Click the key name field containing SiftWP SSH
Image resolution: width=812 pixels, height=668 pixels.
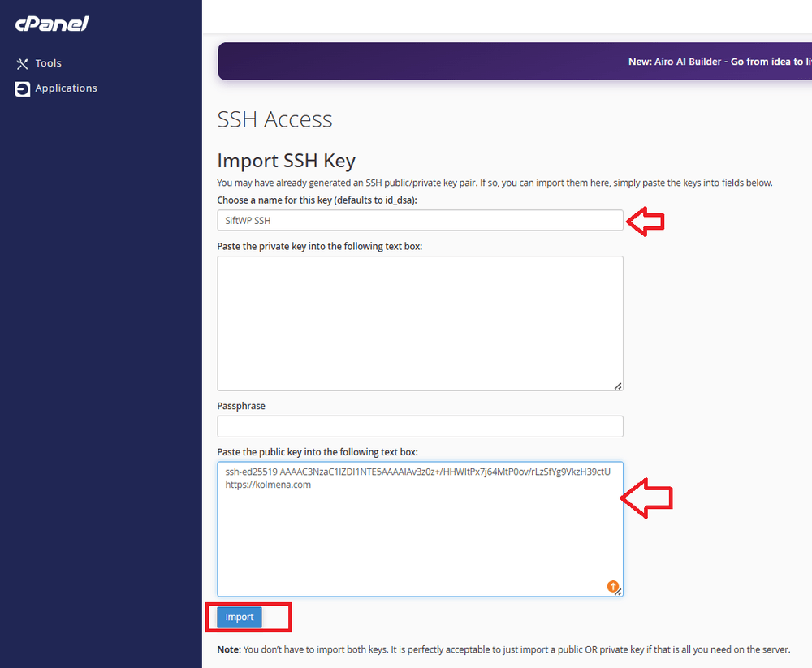click(420, 220)
